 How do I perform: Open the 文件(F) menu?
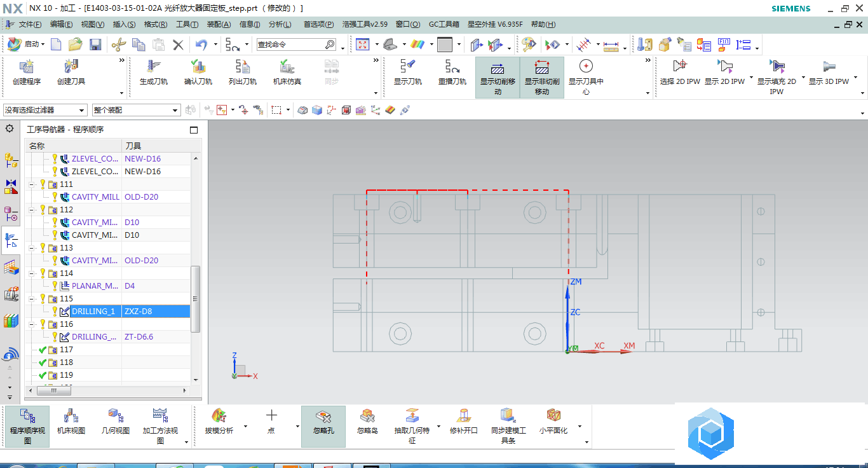(30, 24)
